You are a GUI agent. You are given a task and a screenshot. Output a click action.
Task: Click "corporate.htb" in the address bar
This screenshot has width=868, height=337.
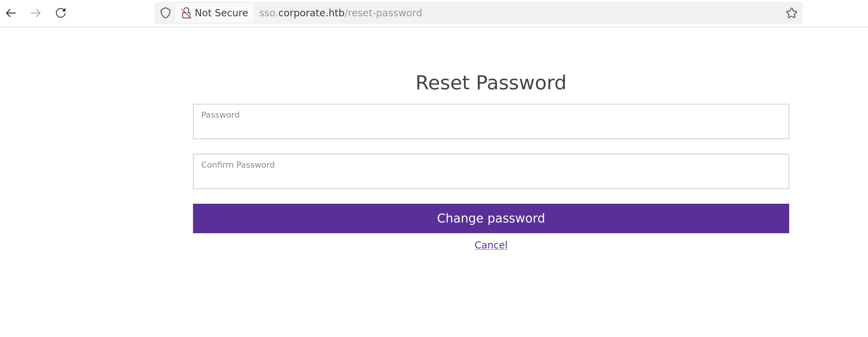311,13
